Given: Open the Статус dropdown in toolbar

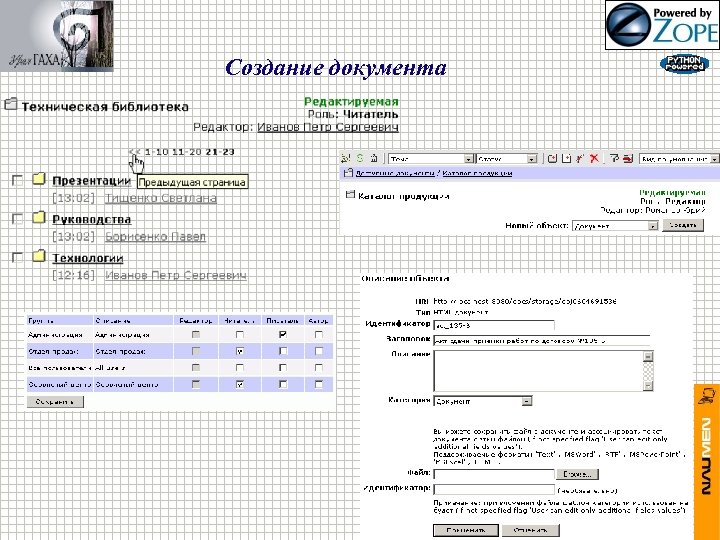Looking at the screenshot, I should click(506, 159).
